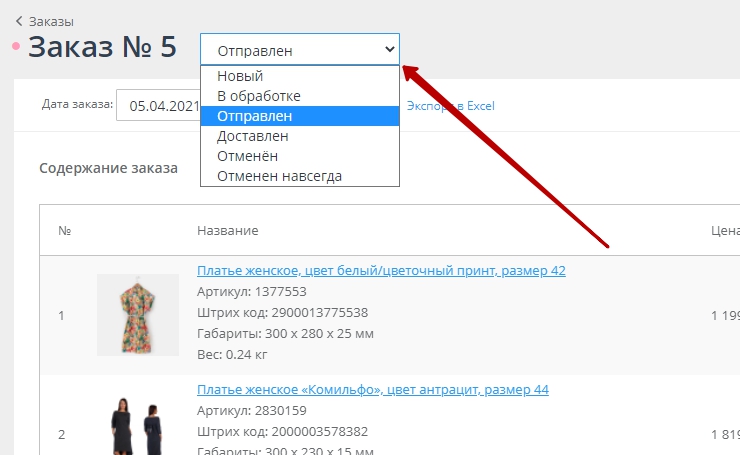Click the Цена column header

[x=724, y=231]
